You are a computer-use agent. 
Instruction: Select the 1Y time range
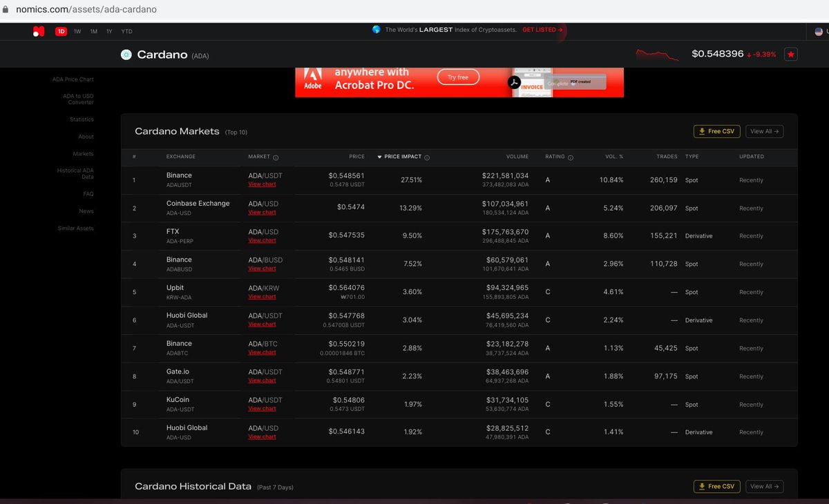tap(109, 31)
